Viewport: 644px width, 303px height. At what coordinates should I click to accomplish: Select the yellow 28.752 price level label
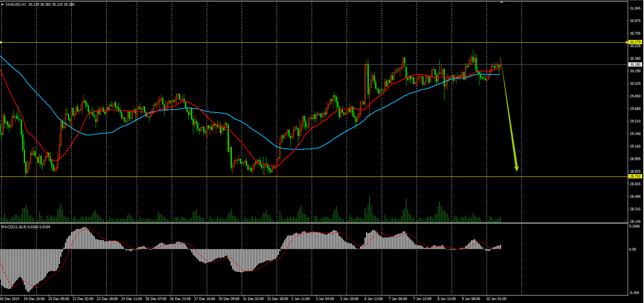point(635,176)
